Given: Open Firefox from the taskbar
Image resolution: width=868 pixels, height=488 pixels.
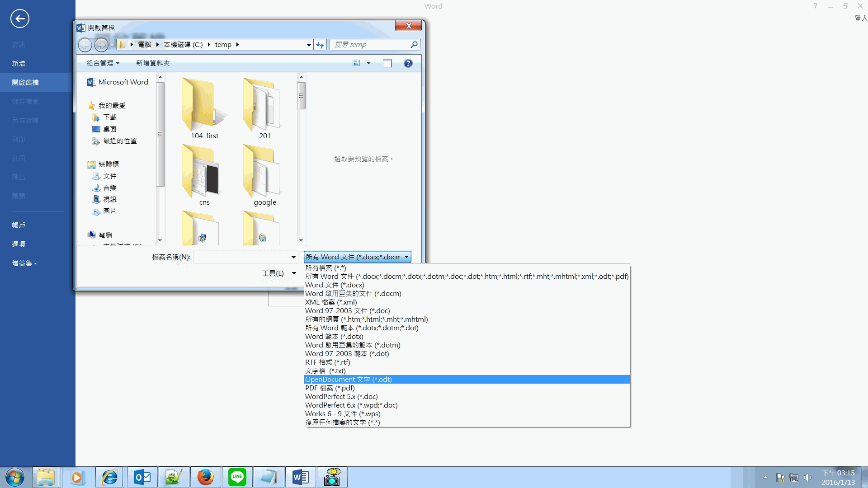Looking at the screenshot, I should click(x=206, y=477).
